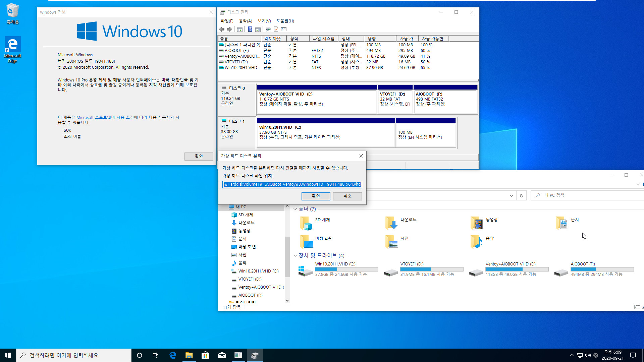Switch to File Explorer on the taskbar

point(189,355)
